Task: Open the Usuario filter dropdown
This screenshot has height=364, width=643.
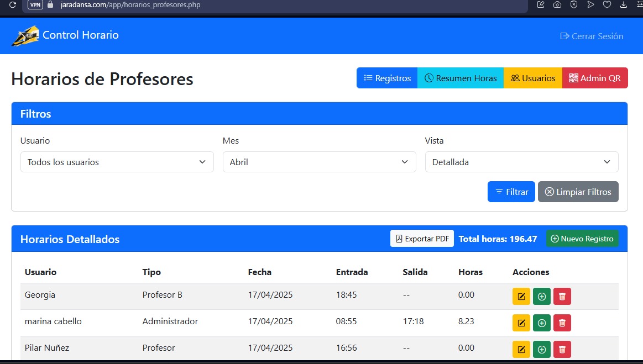Action: coord(117,162)
